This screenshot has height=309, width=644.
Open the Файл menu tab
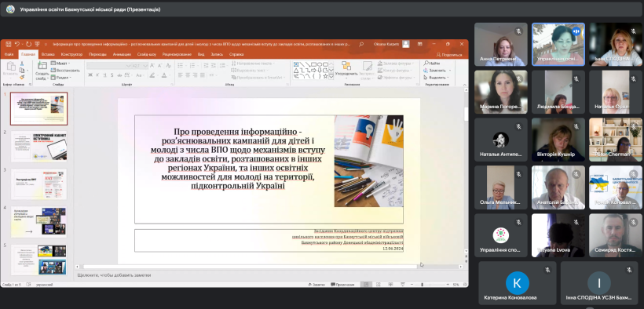click(x=9, y=54)
